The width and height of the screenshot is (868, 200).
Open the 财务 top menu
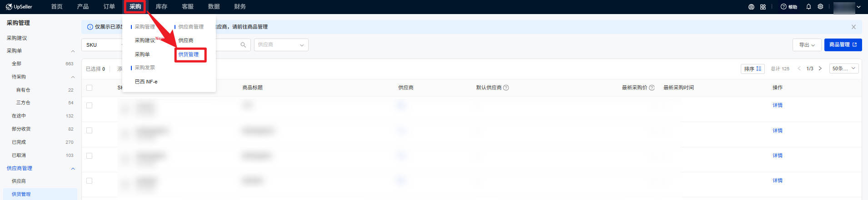click(240, 7)
